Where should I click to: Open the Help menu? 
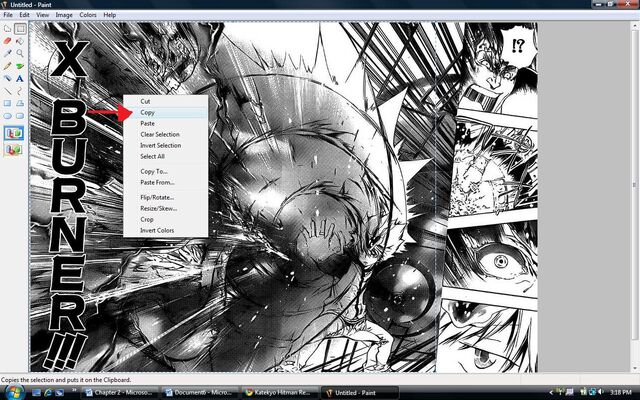pyautogui.click(x=109, y=15)
